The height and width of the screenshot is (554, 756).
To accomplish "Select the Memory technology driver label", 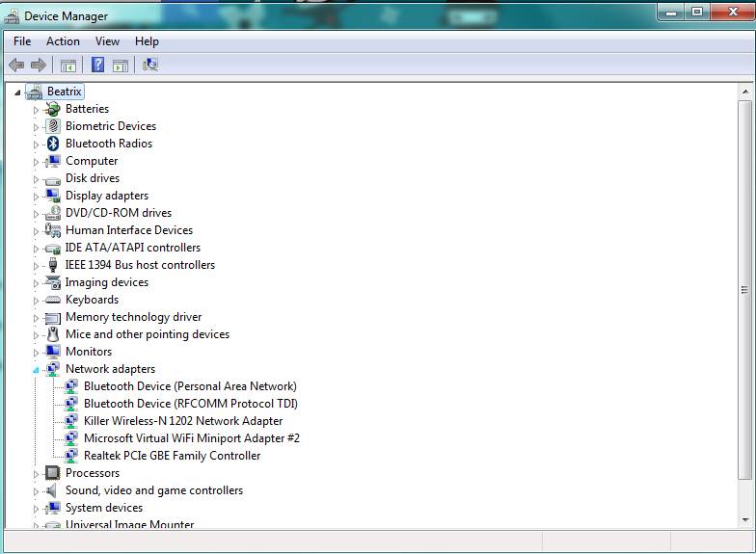I will tap(133, 317).
